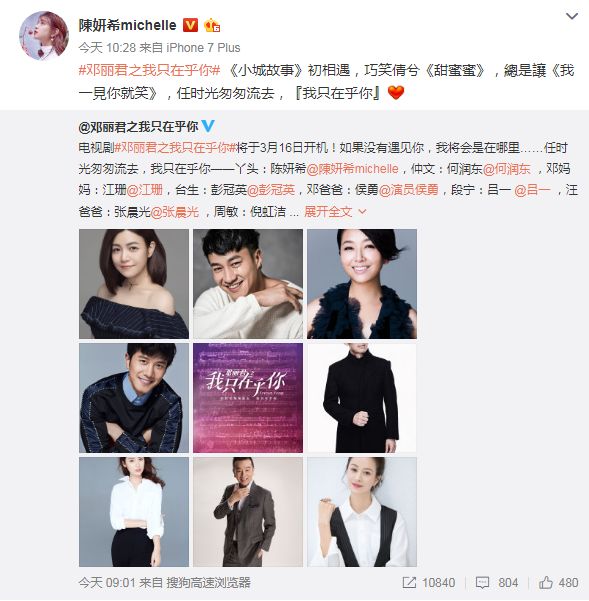Open comments via speech bubble icon
The width and height of the screenshot is (589, 601).
pos(482,583)
